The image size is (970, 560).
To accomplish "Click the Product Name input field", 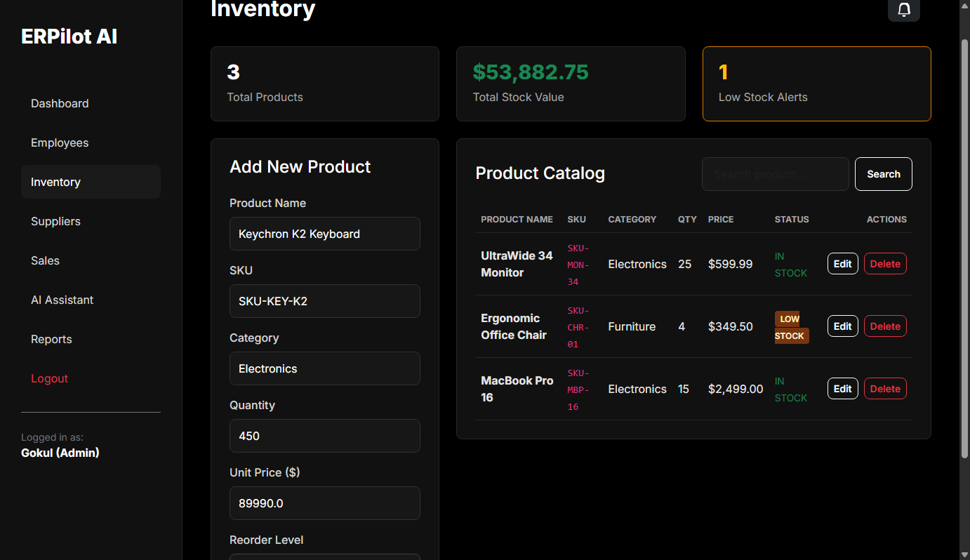I will [x=325, y=234].
